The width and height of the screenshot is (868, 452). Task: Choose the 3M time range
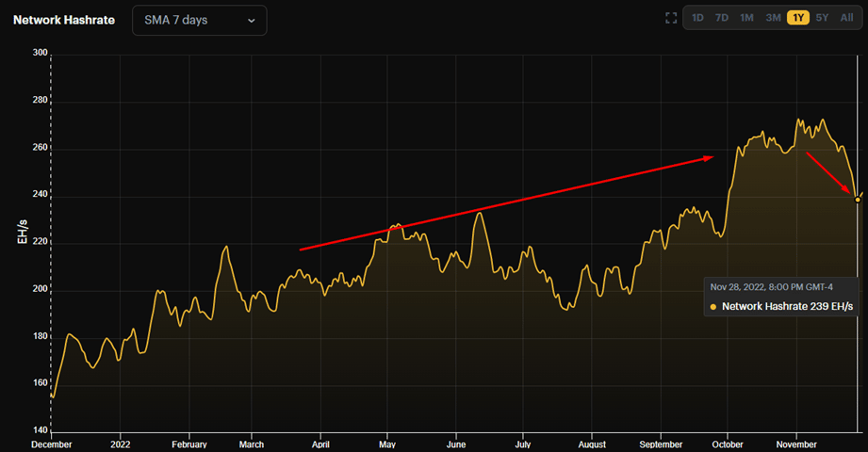[773, 18]
